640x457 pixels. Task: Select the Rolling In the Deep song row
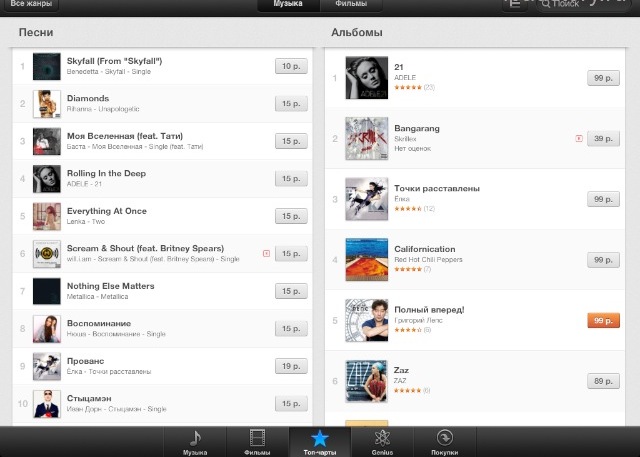point(162,179)
